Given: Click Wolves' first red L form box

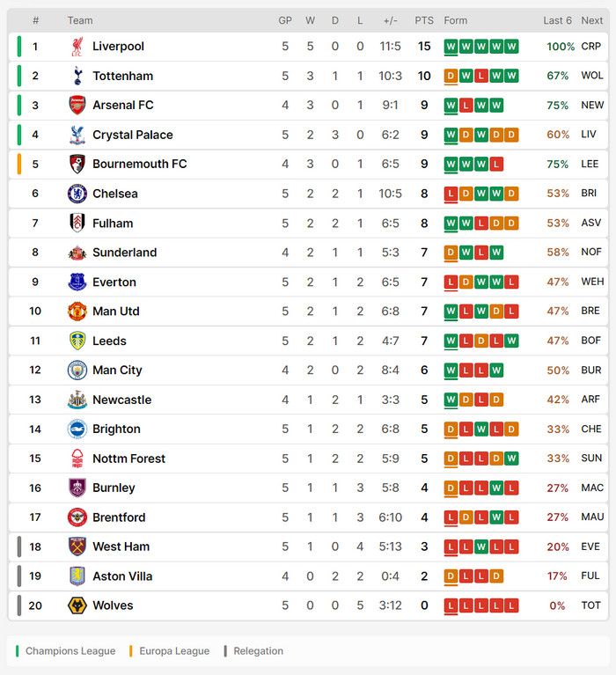Looking at the screenshot, I should tap(451, 605).
